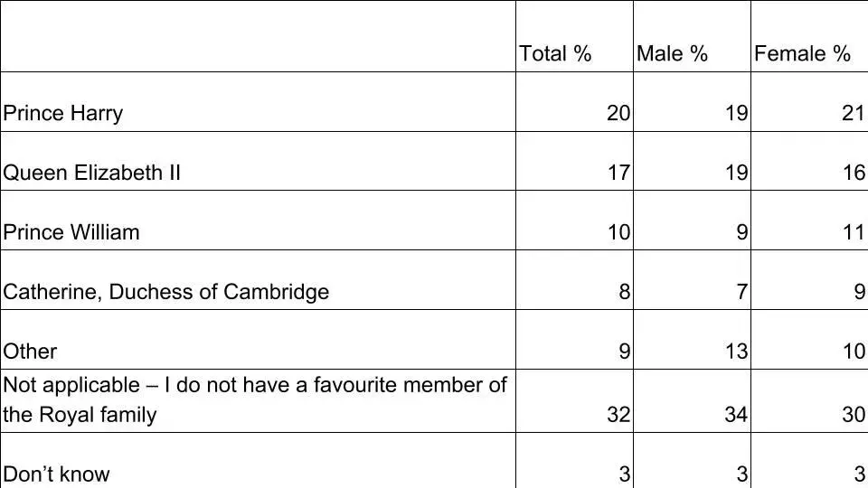868x488 pixels.
Task: Select Catherine's Total % value cell
Action: coord(625,292)
